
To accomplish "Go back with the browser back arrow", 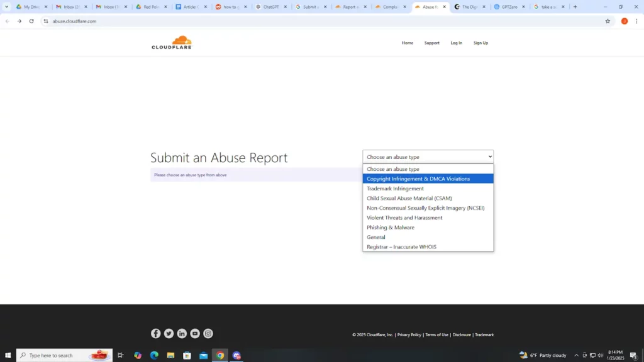I will (8, 21).
